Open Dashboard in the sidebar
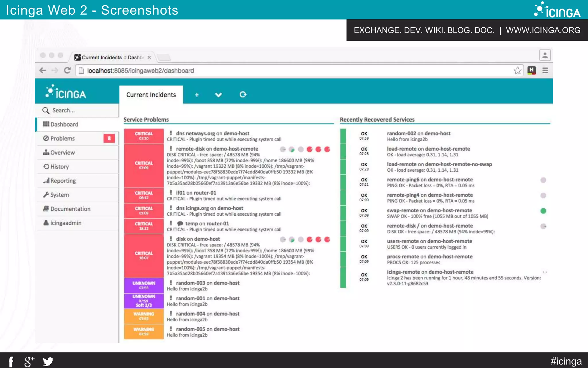The width and height of the screenshot is (588, 368). click(x=77, y=124)
